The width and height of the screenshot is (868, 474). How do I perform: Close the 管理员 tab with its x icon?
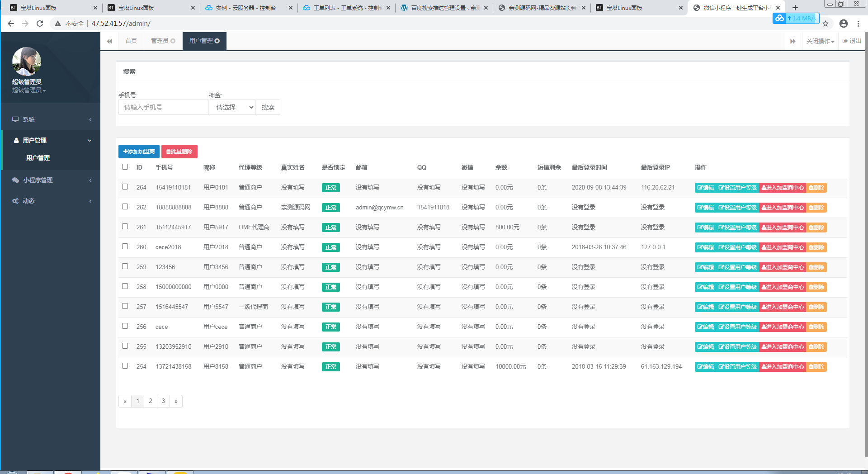[x=173, y=41]
